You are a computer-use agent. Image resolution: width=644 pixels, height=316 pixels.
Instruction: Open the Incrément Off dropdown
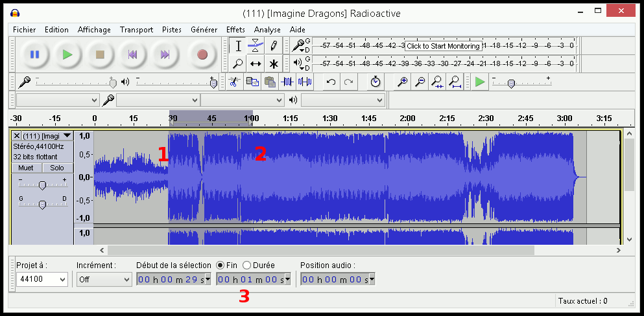pos(104,280)
